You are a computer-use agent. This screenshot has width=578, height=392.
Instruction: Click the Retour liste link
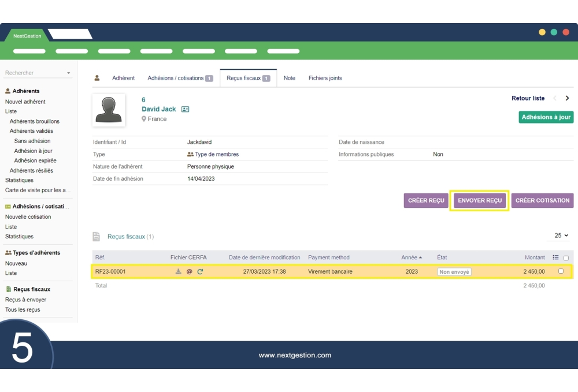click(528, 98)
